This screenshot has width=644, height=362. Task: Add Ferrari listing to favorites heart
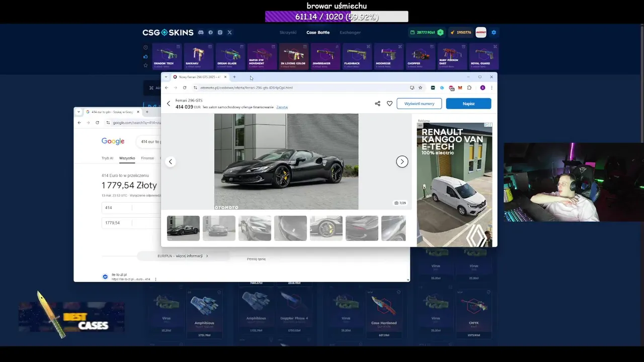click(389, 104)
